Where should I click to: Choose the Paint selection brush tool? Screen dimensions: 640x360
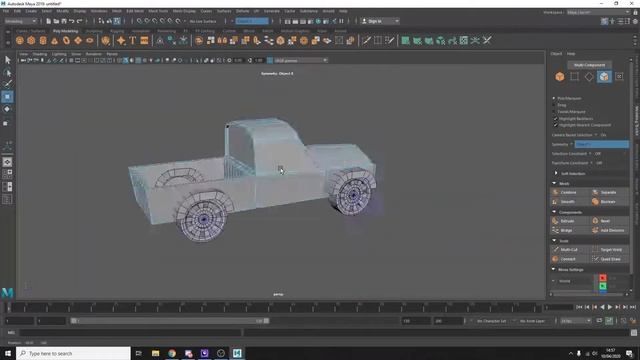point(7,84)
